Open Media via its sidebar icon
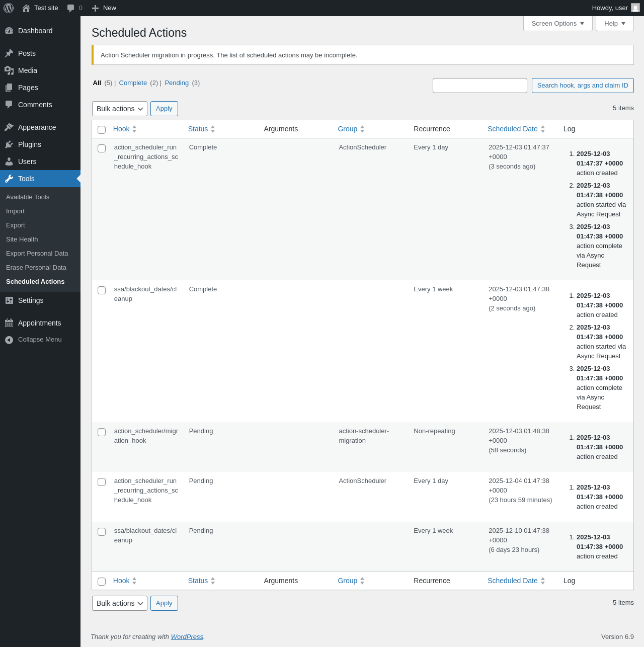The height and width of the screenshot is (647, 644). click(9, 70)
